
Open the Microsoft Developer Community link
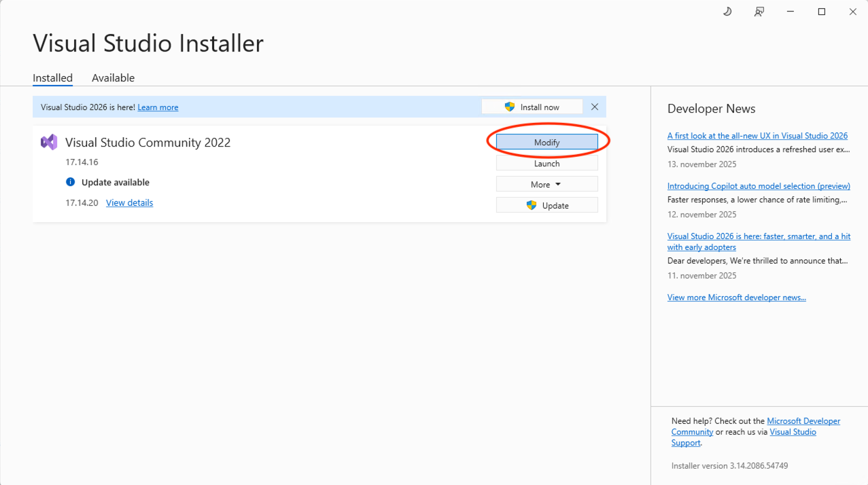803,421
